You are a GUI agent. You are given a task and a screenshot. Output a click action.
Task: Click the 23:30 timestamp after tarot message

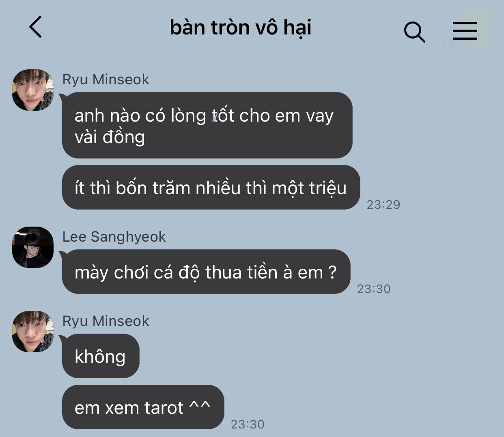click(248, 424)
